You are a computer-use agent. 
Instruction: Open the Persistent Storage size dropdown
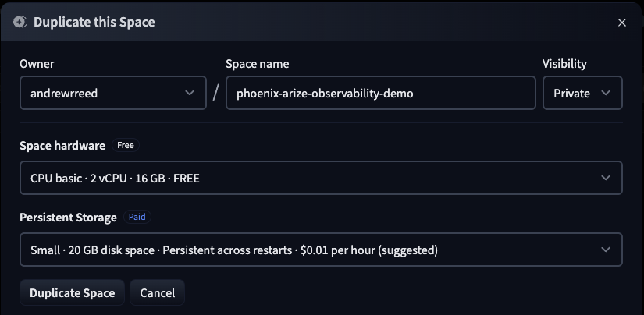(x=320, y=250)
